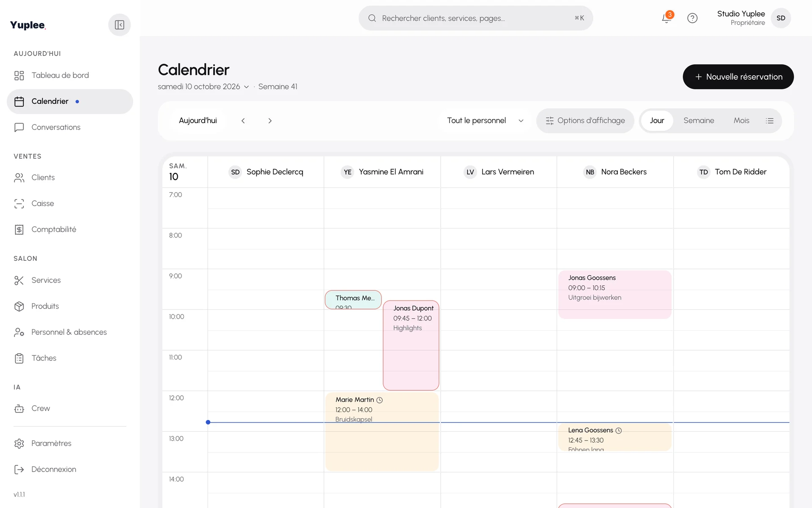The height and width of the screenshot is (508, 812).
Task: Go to previous day arrow
Action: [243, 121]
